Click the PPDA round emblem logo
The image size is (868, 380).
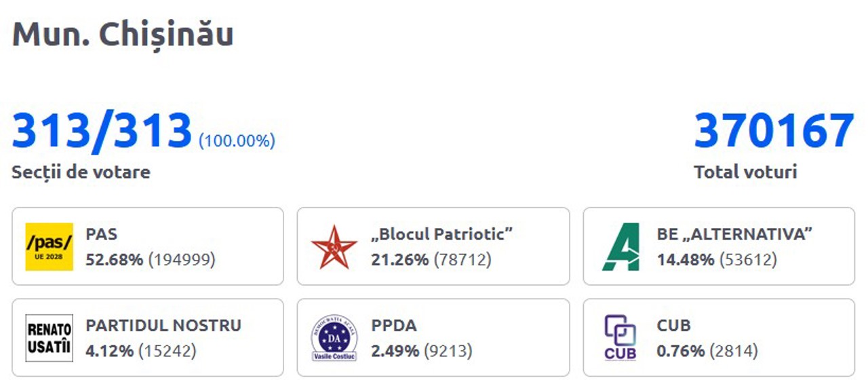[x=334, y=338]
